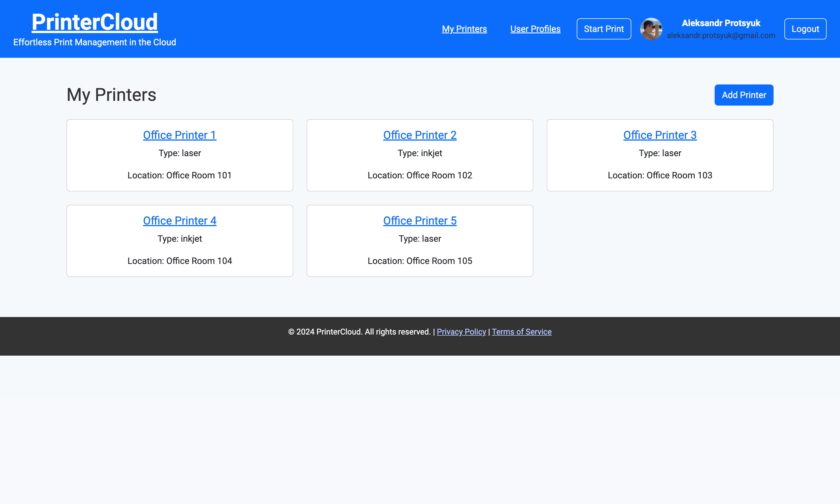Click the My Printers page heading

click(111, 95)
